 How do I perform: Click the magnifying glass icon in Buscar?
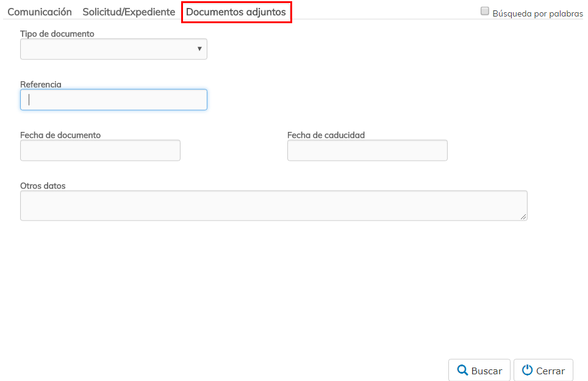462,370
